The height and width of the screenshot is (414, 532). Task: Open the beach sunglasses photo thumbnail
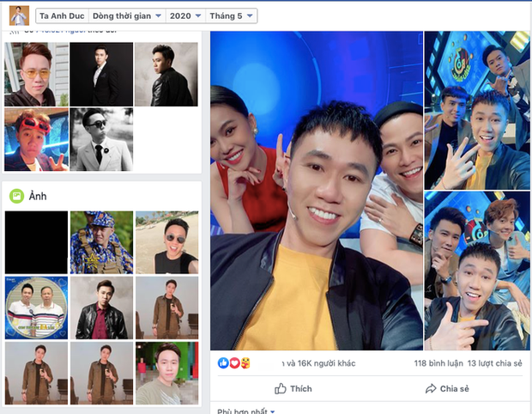[166, 242]
